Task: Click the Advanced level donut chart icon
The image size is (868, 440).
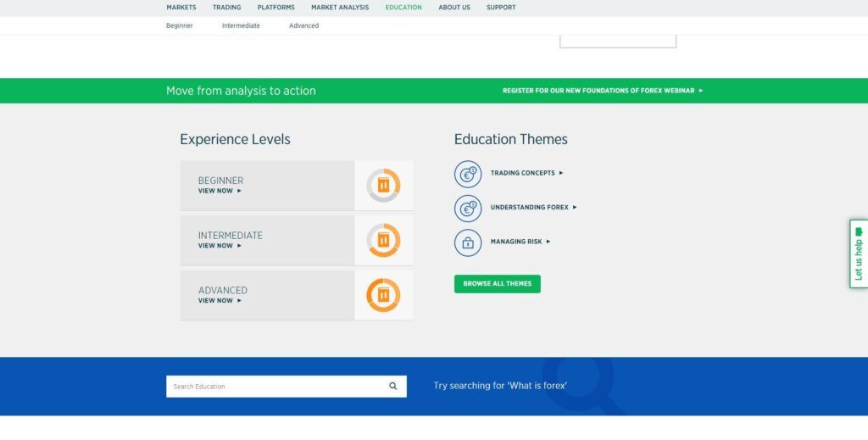Action: click(383, 295)
